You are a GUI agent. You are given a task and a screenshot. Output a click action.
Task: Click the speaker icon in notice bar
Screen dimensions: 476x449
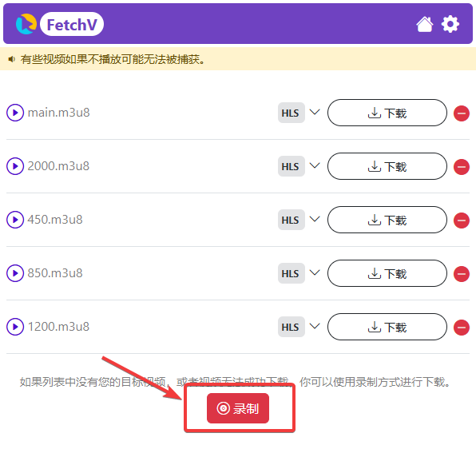click(11, 59)
